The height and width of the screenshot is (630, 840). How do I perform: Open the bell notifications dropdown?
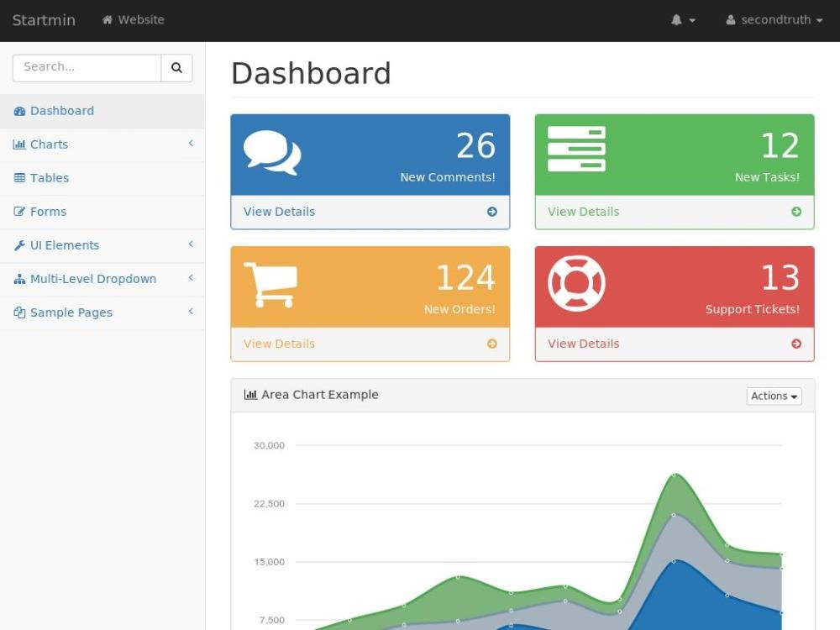coord(683,20)
